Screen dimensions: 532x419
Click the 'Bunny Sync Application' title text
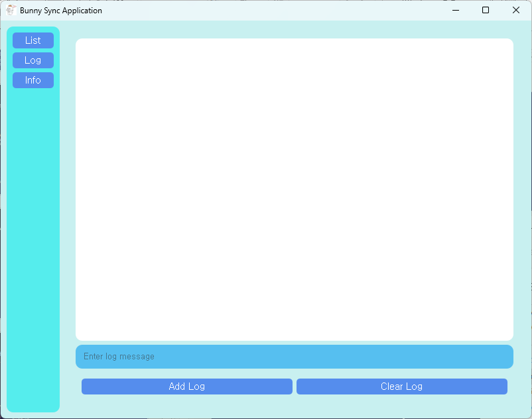point(61,11)
